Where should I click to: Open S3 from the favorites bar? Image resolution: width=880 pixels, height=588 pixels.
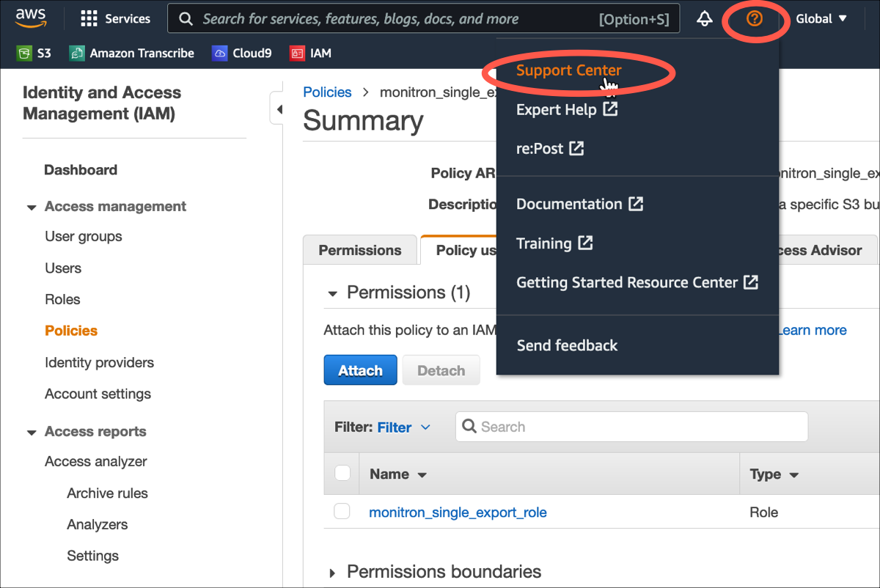pos(34,53)
